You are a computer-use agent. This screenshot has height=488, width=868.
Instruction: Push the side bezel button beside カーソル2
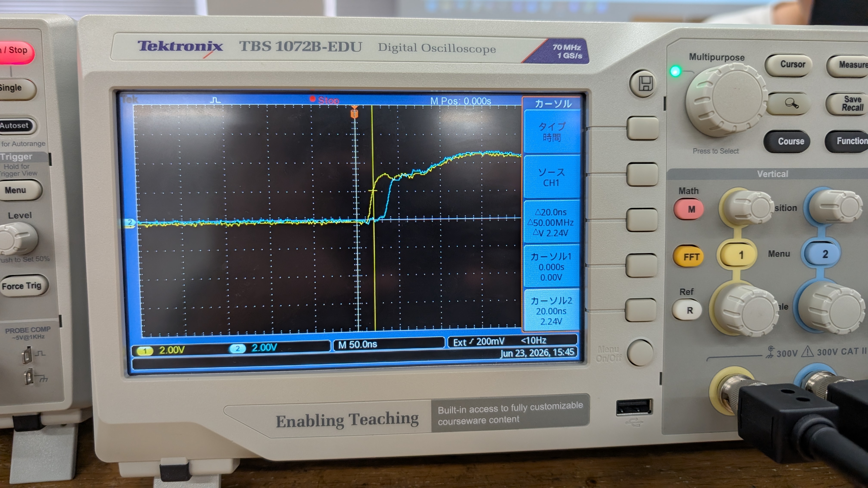pos(641,310)
